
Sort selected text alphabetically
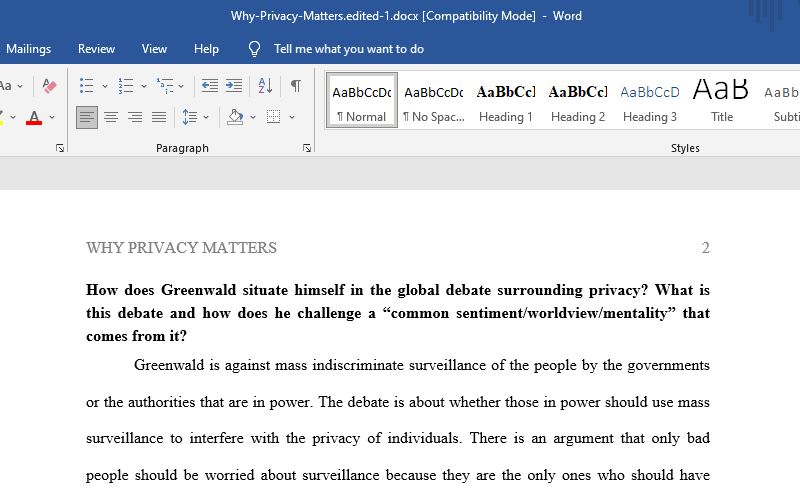tap(265, 86)
